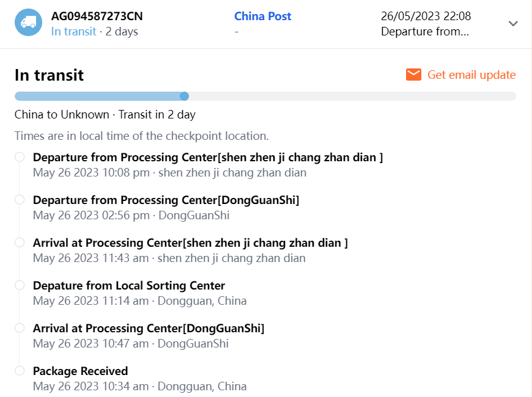Viewport: 532px width, 397px height.
Task: Click the 26/05/2023 22:08 latest update text
Action: [426, 16]
